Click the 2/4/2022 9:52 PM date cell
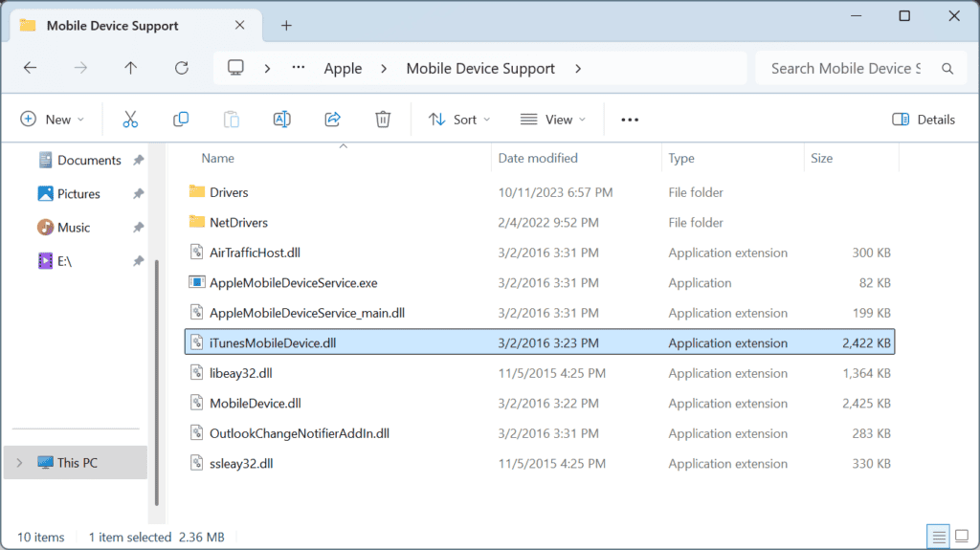Screen dimensions: 980x550 click(x=548, y=223)
